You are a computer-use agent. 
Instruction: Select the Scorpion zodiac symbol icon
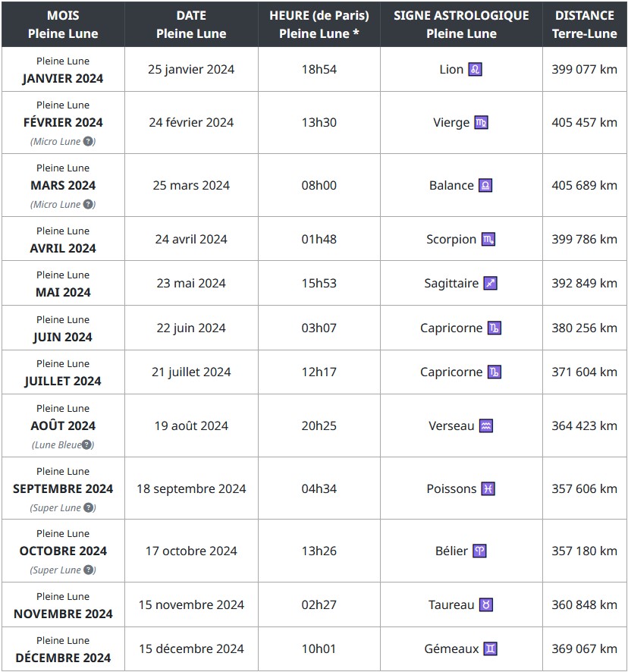488,240
